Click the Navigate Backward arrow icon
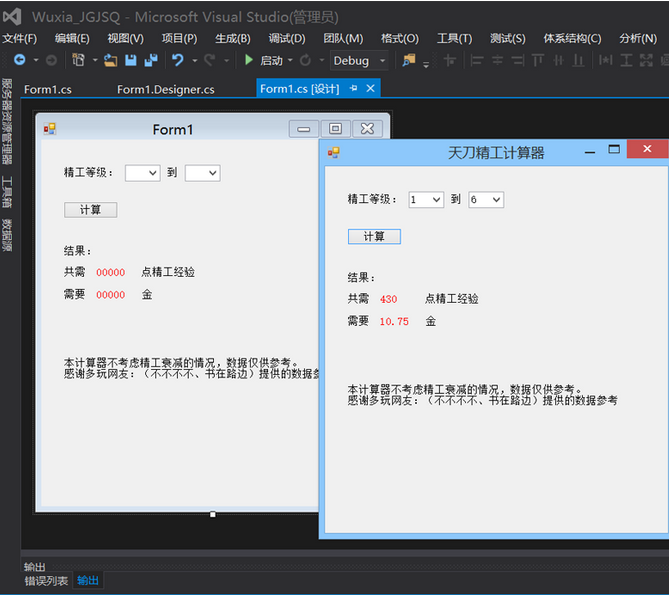 click(20, 60)
